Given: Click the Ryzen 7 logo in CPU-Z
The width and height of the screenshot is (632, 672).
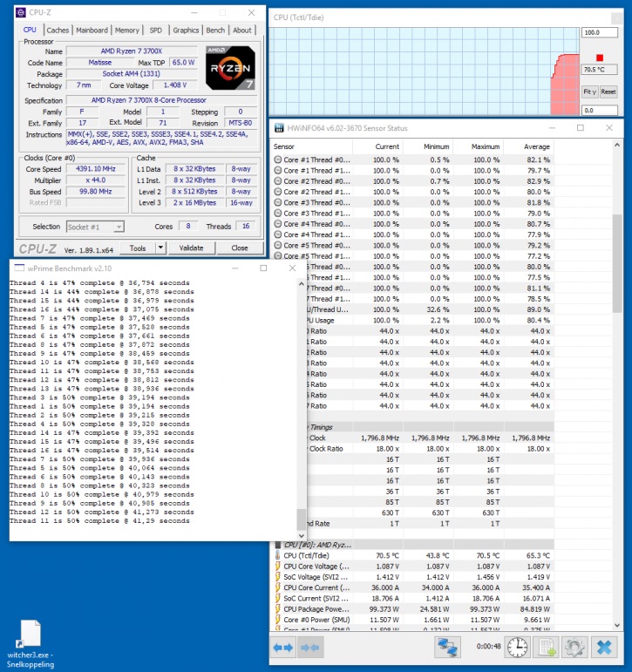Looking at the screenshot, I should coord(231,68).
